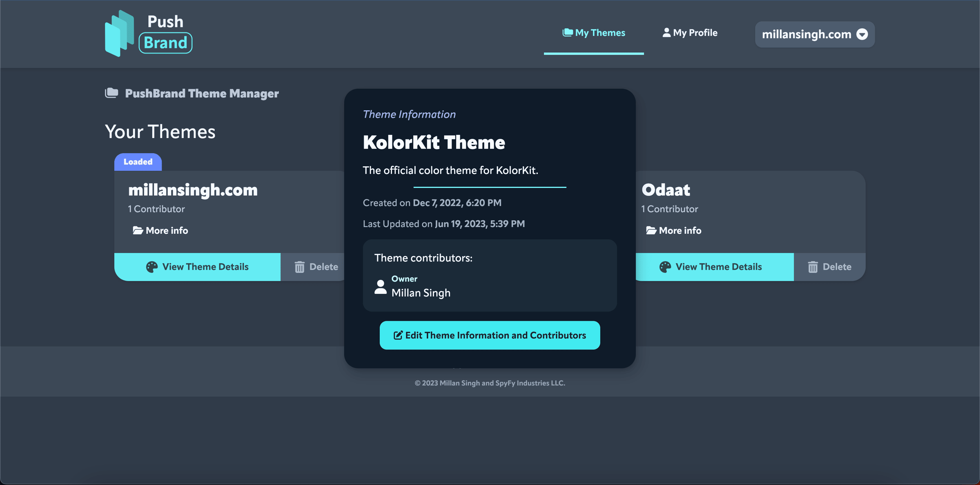Click the 'Theme Information' label
The height and width of the screenshot is (485, 980).
tap(409, 114)
